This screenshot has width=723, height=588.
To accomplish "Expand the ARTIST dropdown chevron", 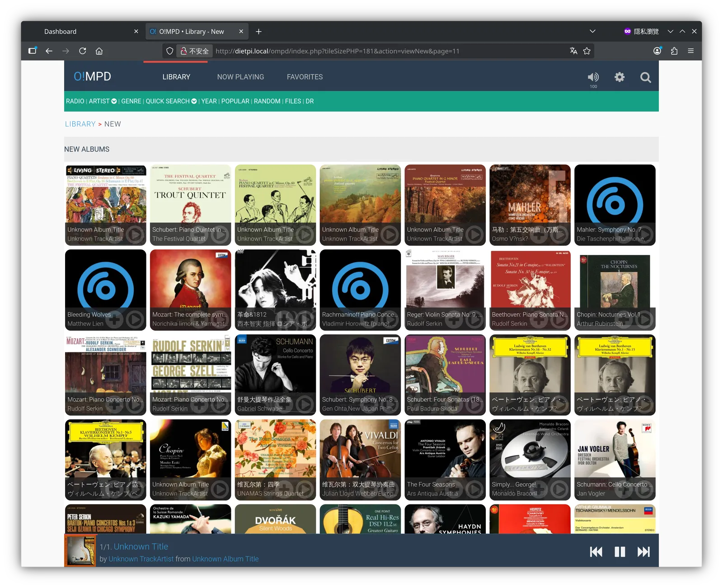I will click(114, 101).
